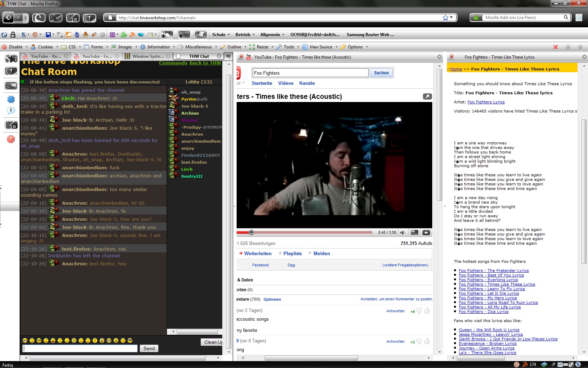Click the blue floppy disk save icon
Viewport: 588px width, 368px height.
(48, 35)
